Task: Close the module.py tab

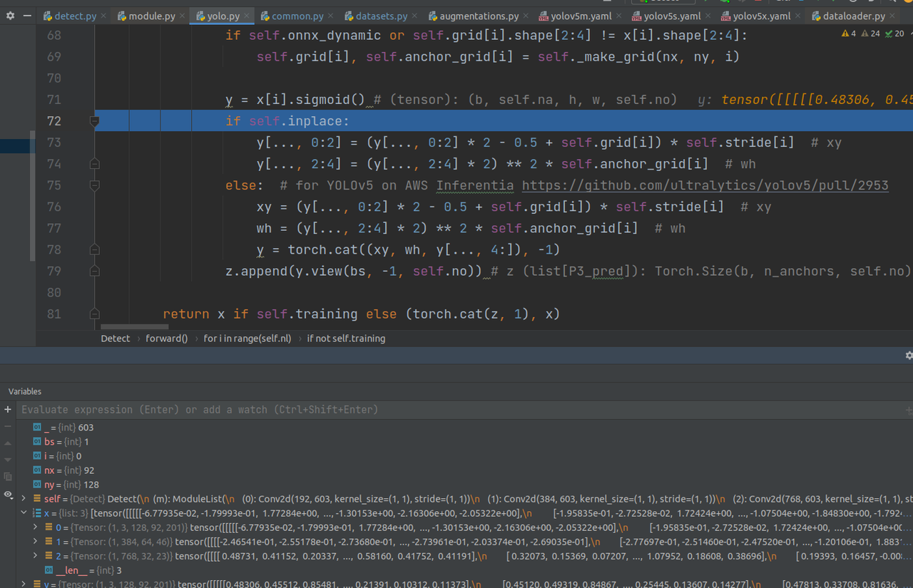Action: pyautogui.click(x=183, y=16)
